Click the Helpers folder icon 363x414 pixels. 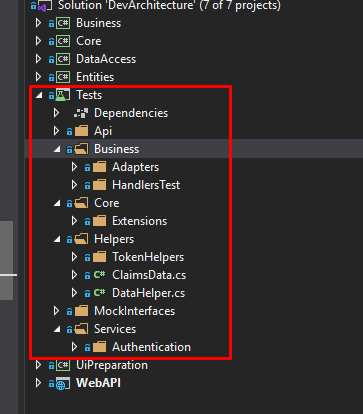pyautogui.click(x=81, y=239)
